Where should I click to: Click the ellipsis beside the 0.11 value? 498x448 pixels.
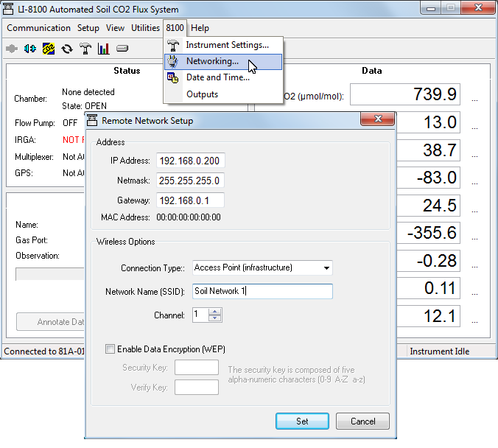pyautogui.click(x=474, y=294)
